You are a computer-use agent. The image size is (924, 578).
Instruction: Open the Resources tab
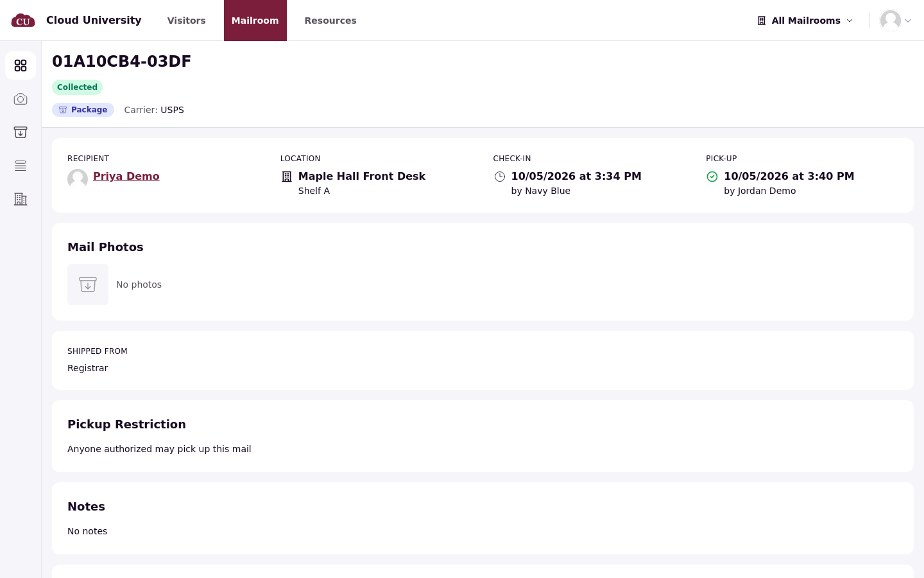coord(330,21)
